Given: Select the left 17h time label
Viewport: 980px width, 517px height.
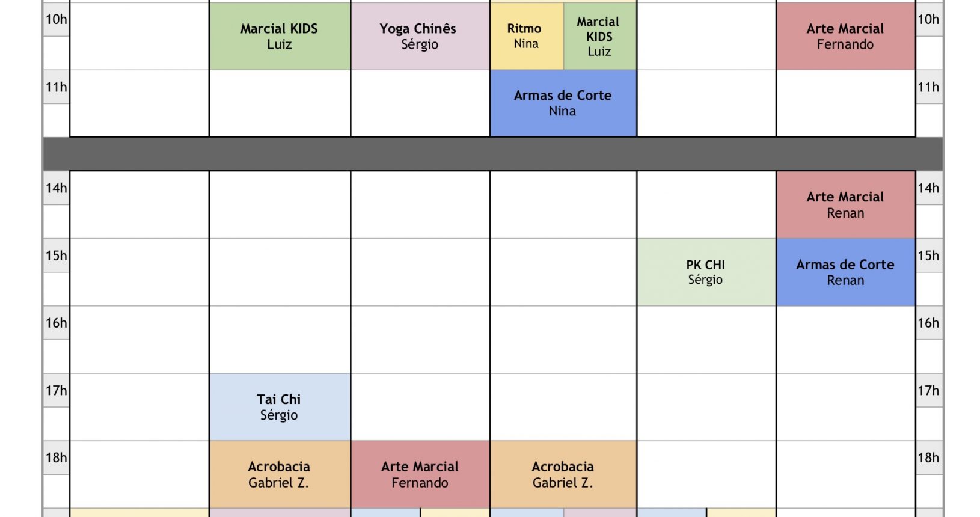Looking at the screenshot, I should pos(57,391).
